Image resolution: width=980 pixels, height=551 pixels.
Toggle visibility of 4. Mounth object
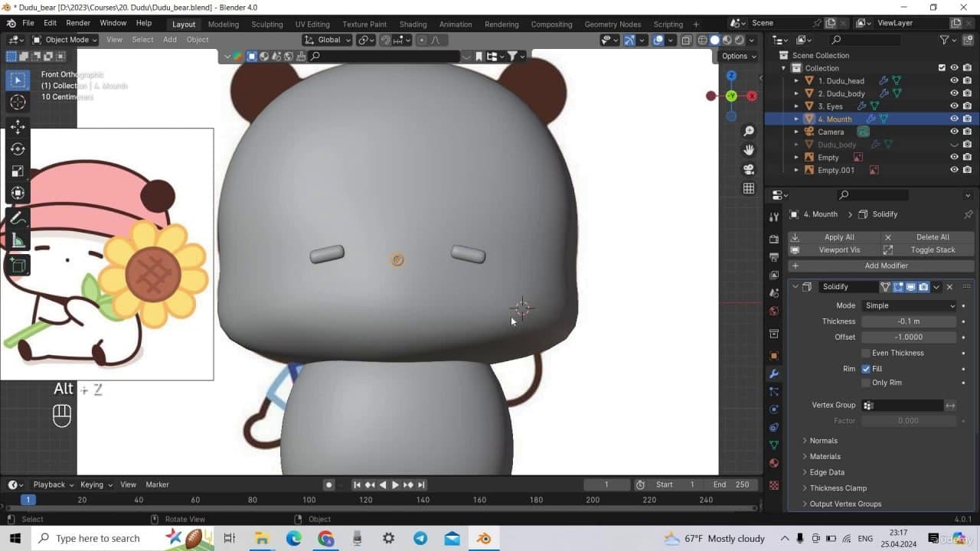[954, 119]
